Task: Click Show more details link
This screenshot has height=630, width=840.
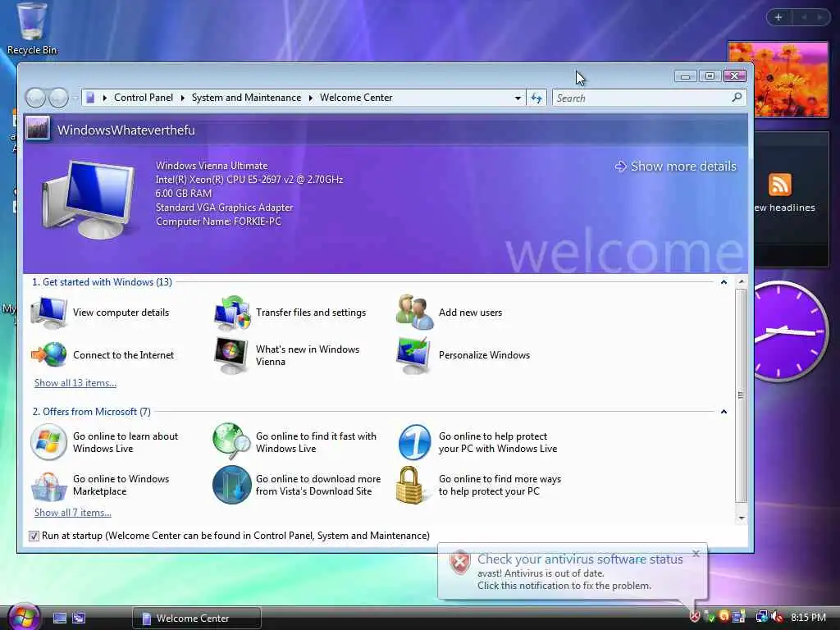Action: tap(676, 166)
